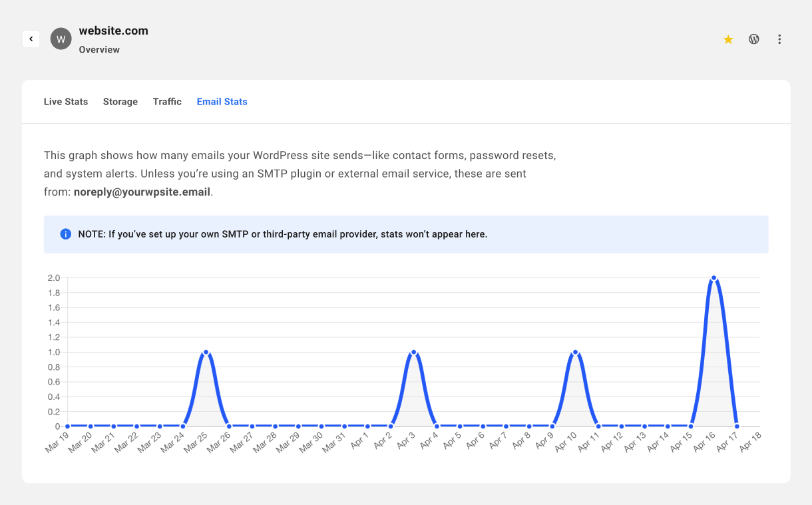Click the W site avatar icon
The height and width of the screenshot is (505, 812).
[61, 39]
